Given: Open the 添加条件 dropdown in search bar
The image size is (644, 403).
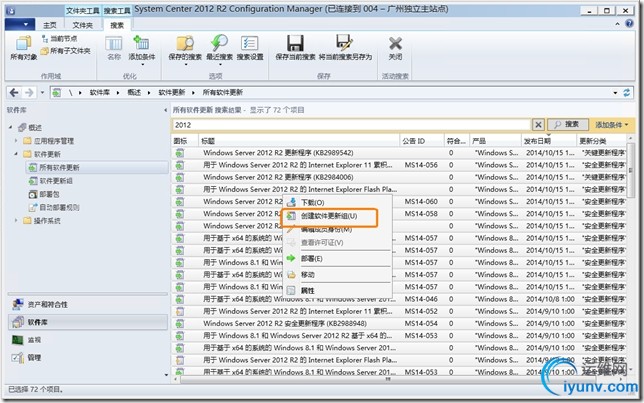Looking at the screenshot, I should coord(612,124).
